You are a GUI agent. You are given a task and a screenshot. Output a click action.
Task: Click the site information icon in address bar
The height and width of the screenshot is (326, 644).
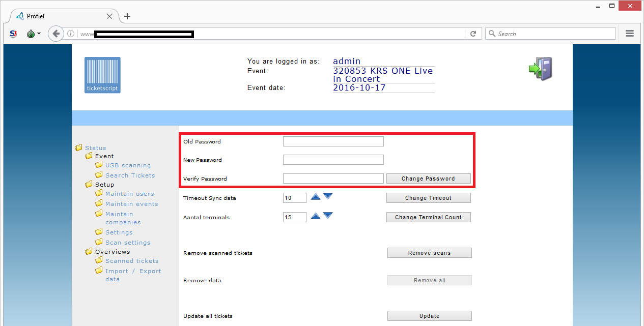[x=71, y=34]
